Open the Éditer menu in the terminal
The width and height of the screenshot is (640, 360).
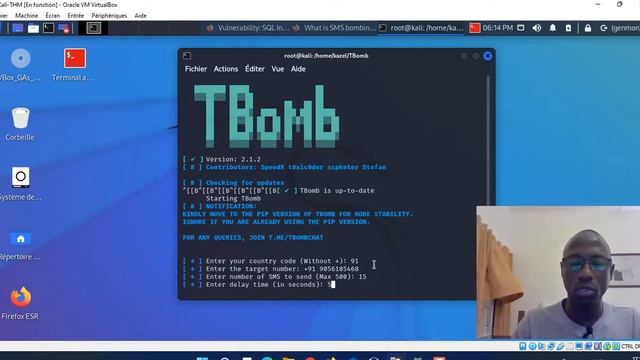(x=255, y=69)
